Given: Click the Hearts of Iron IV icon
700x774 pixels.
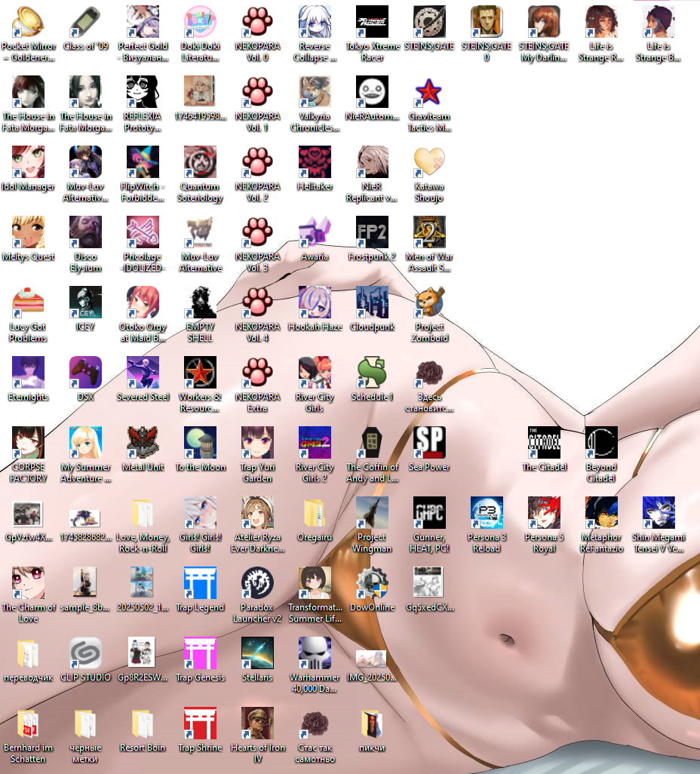Looking at the screenshot, I should [x=257, y=723].
